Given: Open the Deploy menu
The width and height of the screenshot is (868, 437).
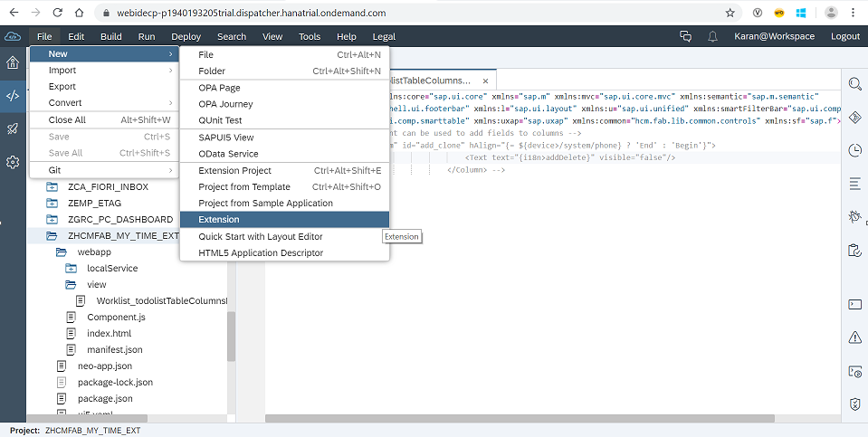Looking at the screenshot, I should (x=186, y=36).
